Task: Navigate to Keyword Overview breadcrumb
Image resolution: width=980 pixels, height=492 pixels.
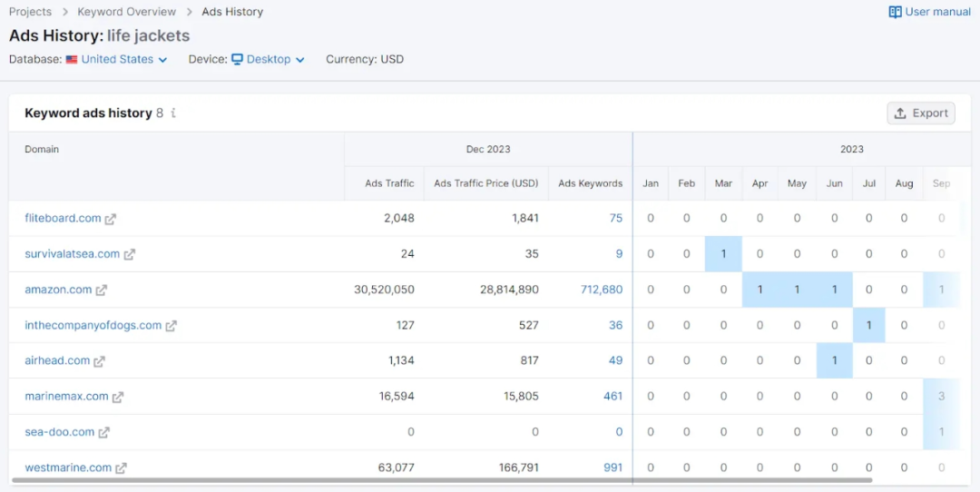Action: [126, 12]
